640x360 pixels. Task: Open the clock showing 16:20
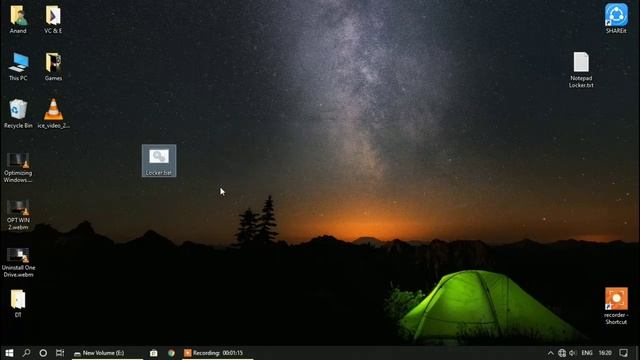pos(605,353)
